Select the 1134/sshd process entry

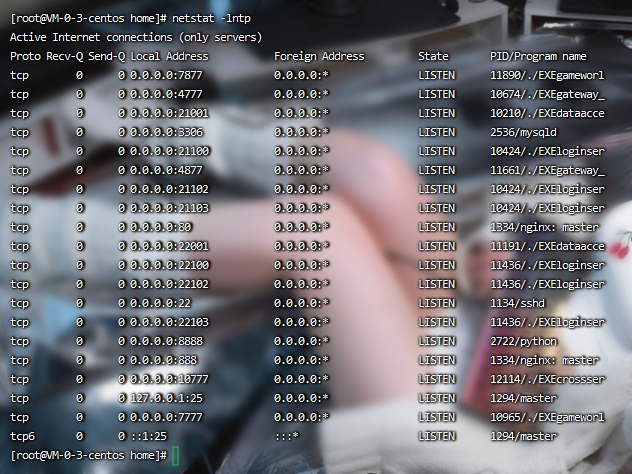tap(519, 303)
